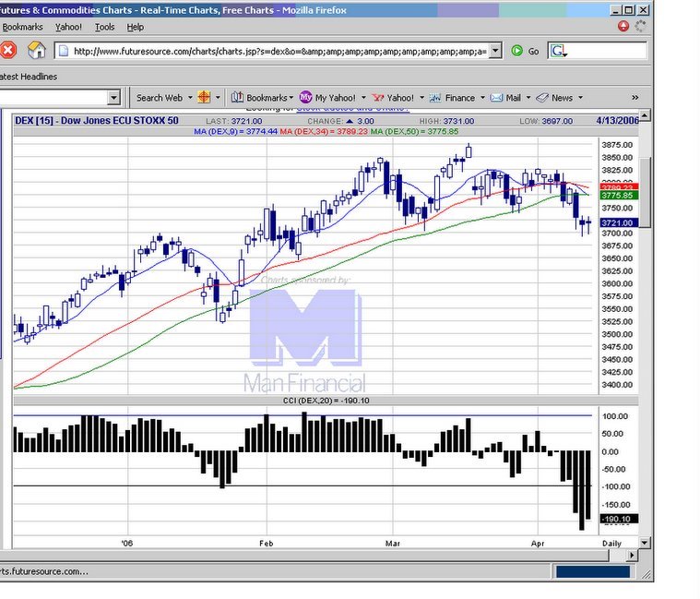Click the Finance toolbar button
Image resolution: width=700 pixels, height=599 pixels.
tap(453, 98)
